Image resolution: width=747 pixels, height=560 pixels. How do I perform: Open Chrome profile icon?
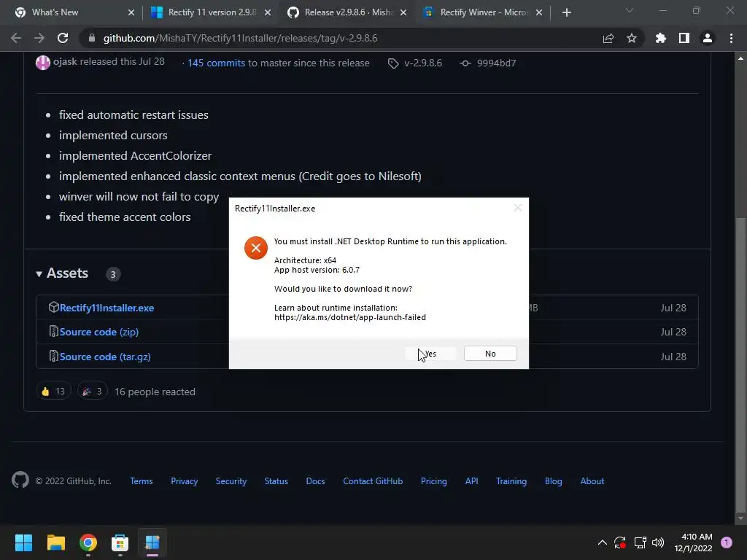[708, 38]
